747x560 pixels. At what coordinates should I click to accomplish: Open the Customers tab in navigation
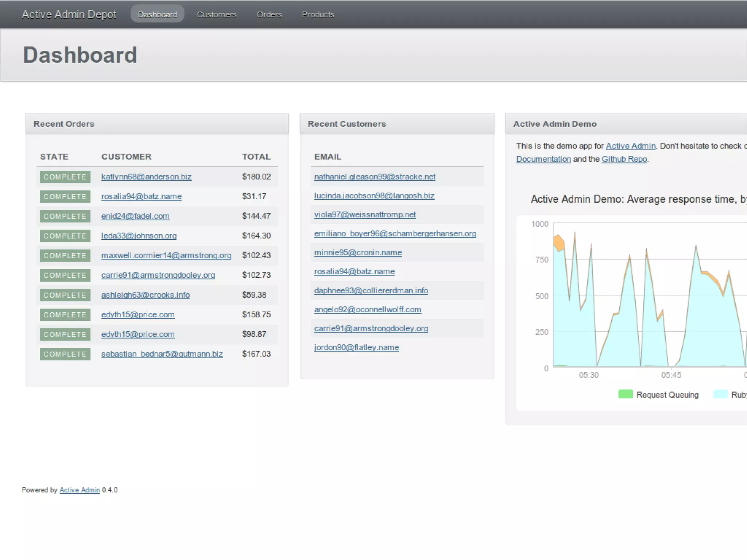click(217, 15)
